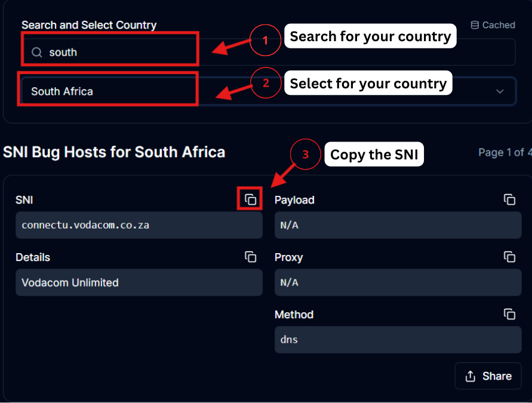Click the Cached status icon
This screenshot has width=532, height=403.
pyautogui.click(x=475, y=24)
